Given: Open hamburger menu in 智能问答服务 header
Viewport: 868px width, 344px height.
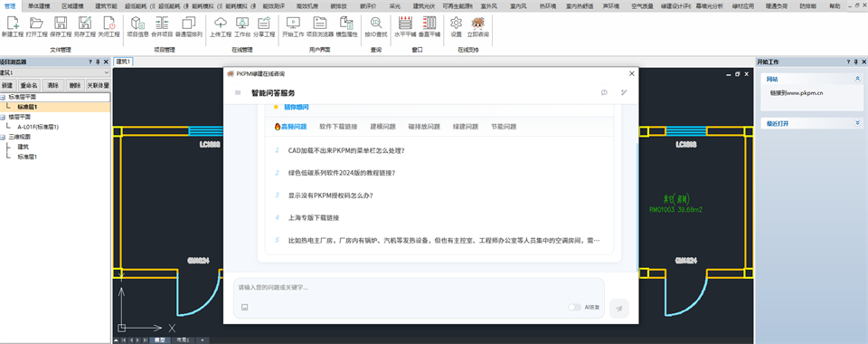Looking at the screenshot, I should pyautogui.click(x=238, y=92).
